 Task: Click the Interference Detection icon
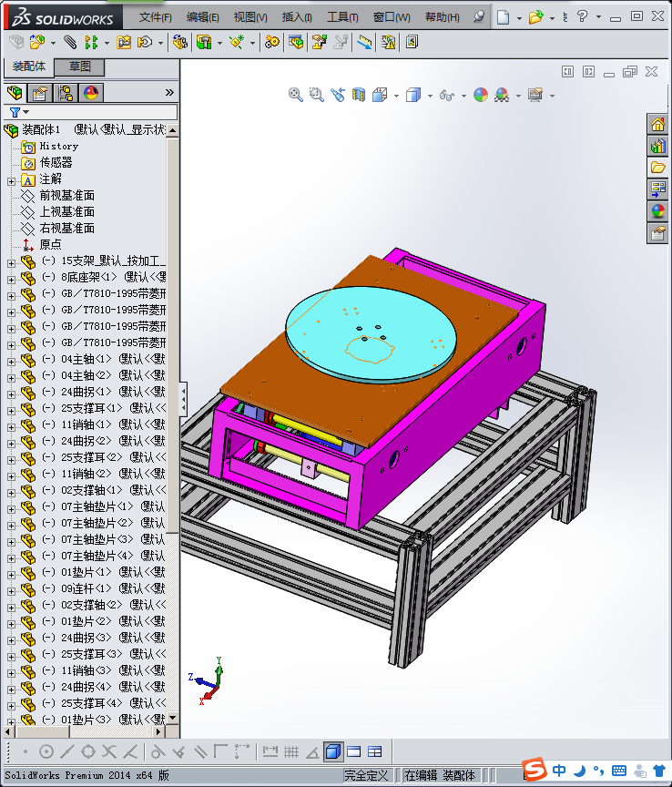pos(389,42)
